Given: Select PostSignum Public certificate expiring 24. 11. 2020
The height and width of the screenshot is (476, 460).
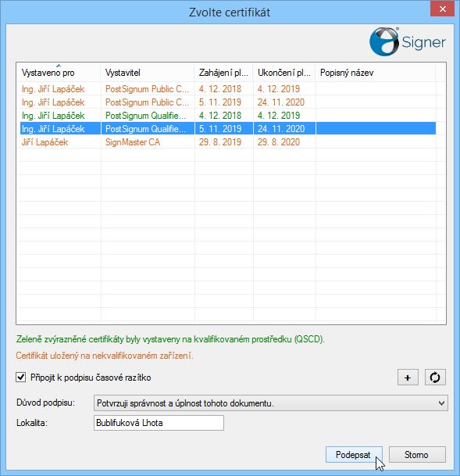Looking at the screenshot, I should [228, 102].
